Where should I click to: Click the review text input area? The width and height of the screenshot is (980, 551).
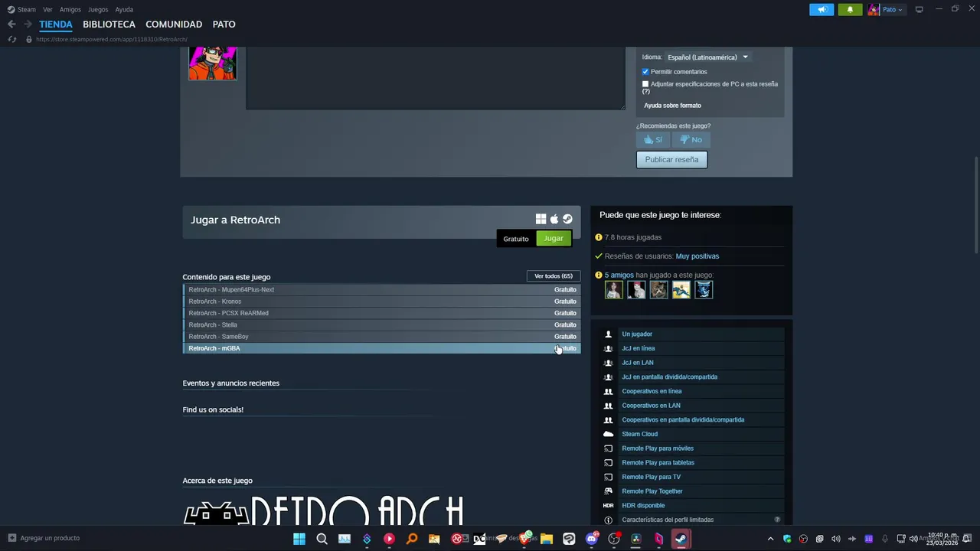click(x=435, y=78)
